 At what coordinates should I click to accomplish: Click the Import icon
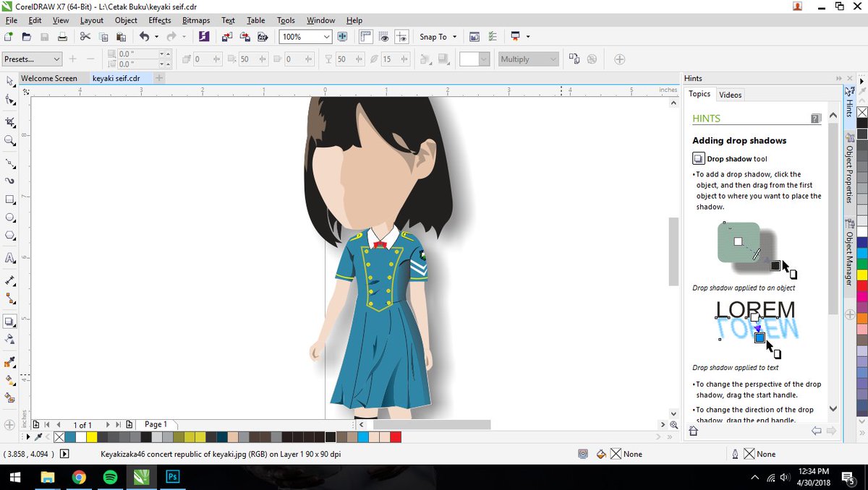tap(228, 36)
